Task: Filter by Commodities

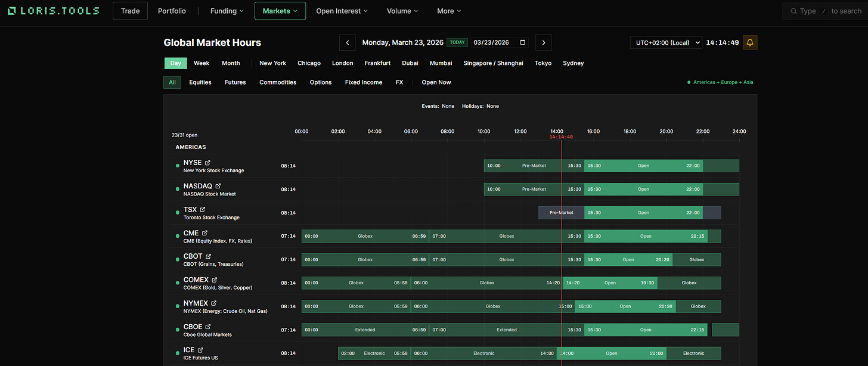Action: click(x=278, y=82)
